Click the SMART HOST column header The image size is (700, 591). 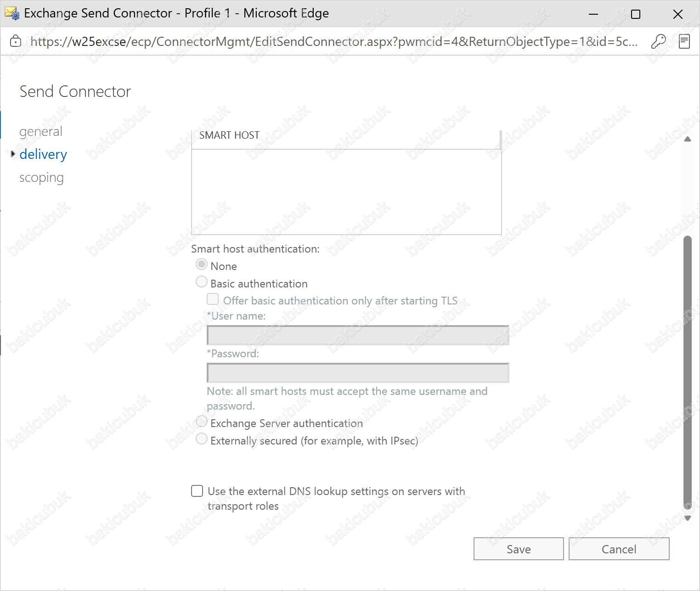(229, 135)
